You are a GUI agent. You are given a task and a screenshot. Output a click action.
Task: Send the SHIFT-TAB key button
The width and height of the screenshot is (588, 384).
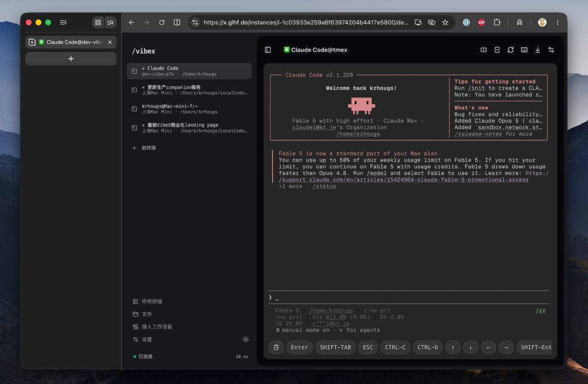[335, 347]
